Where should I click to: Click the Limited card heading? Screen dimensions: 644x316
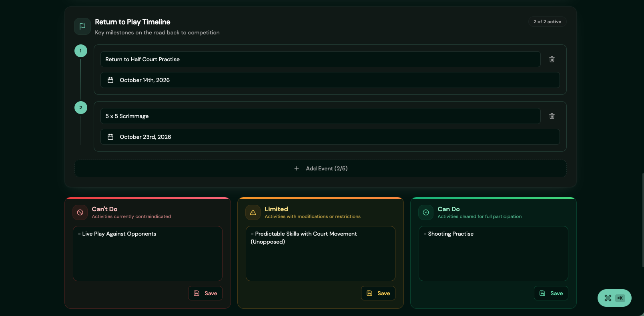click(x=276, y=209)
